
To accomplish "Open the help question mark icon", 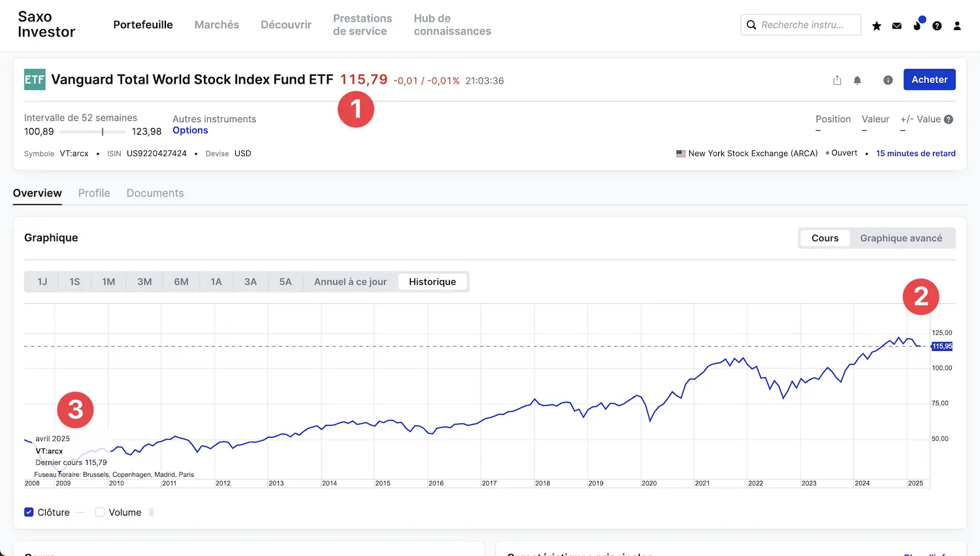I will tap(937, 25).
